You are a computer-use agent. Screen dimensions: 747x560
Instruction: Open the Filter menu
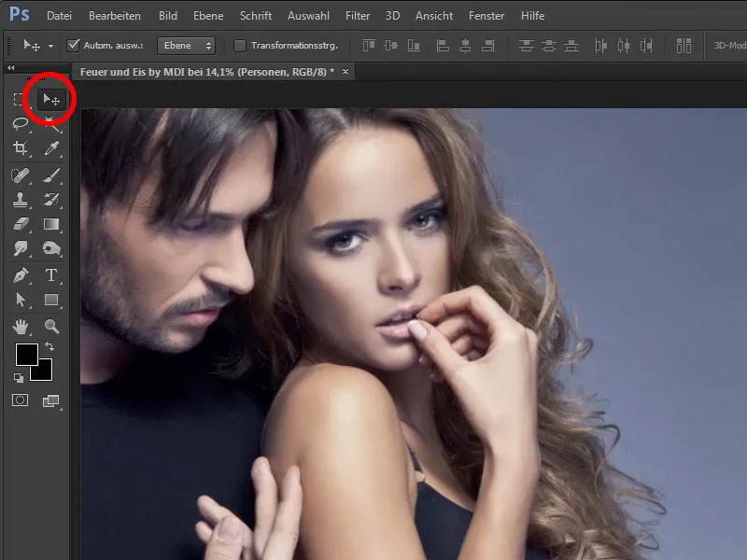(359, 14)
